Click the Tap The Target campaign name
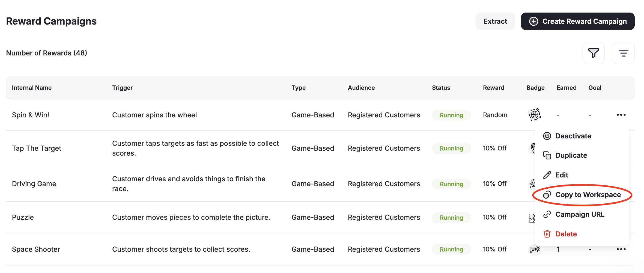This screenshot has height=273, width=644. [37, 148]
